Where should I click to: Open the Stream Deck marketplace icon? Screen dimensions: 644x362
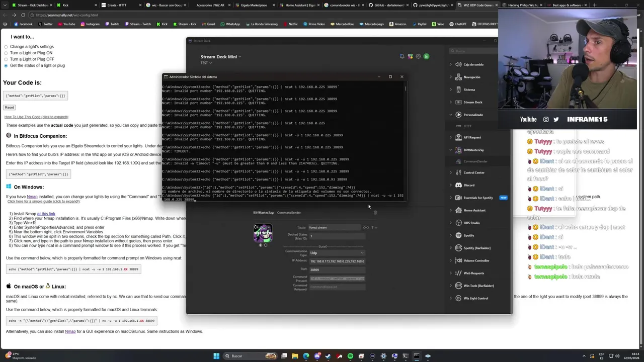coord(410,56)
